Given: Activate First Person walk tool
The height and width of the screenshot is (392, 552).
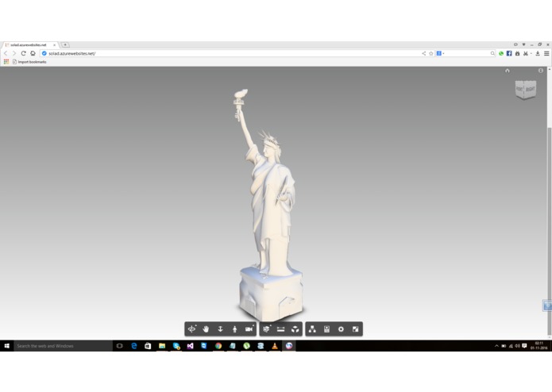Looking at the screenshot, I should tap(235, 329).
